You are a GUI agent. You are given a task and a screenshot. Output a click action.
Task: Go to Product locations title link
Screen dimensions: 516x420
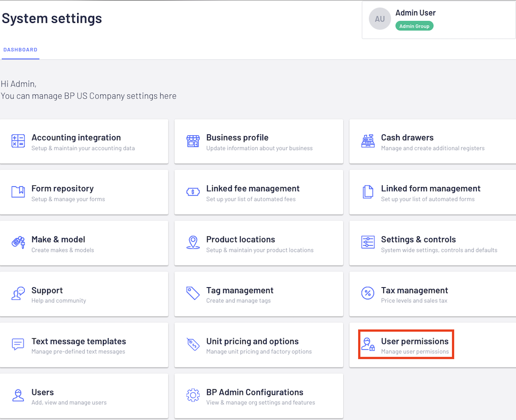(x=241, y=239)
